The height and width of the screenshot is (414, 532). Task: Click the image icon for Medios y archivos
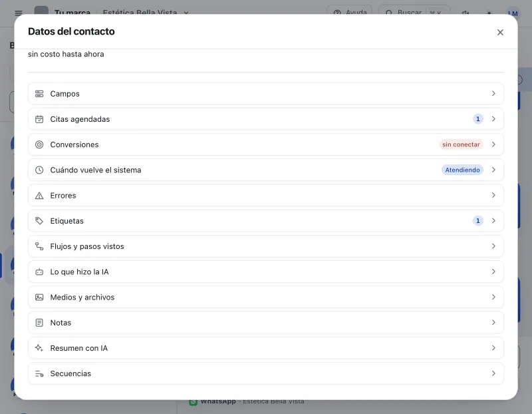pos(39,298)
